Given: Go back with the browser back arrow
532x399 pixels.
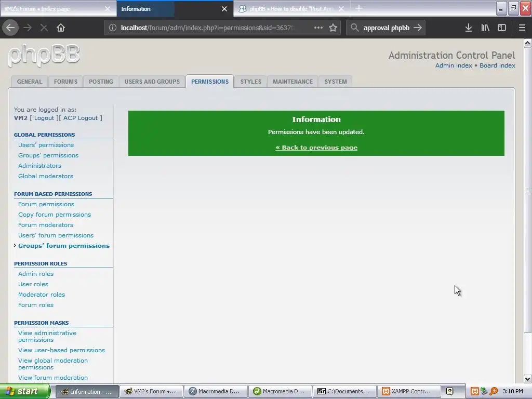Looking at the screenshot, I should tap(10, 28).
